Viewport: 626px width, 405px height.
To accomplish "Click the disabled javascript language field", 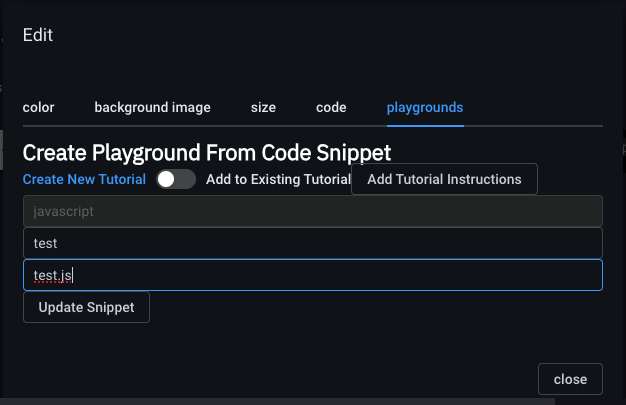I will pos(312,211).
